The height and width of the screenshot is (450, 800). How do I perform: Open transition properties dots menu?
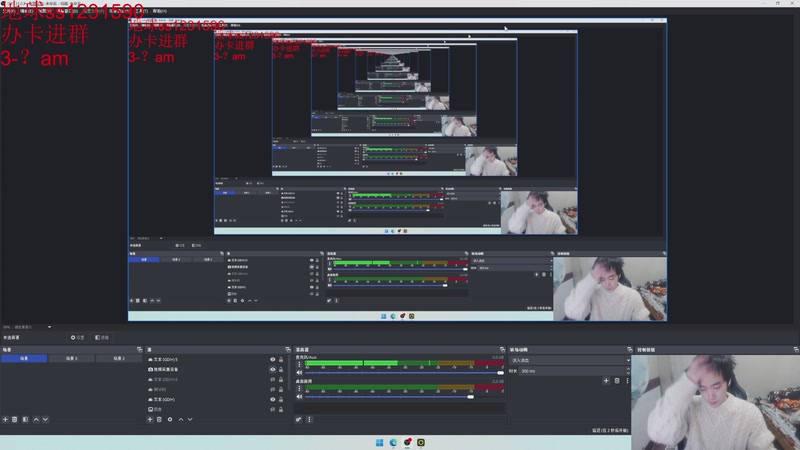coord(627,381)
